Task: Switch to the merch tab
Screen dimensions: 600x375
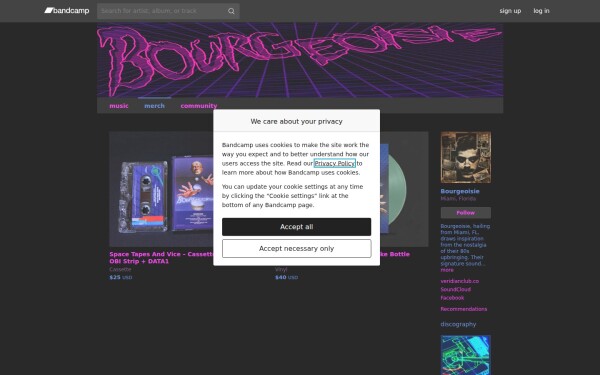Action: (154, 106)
